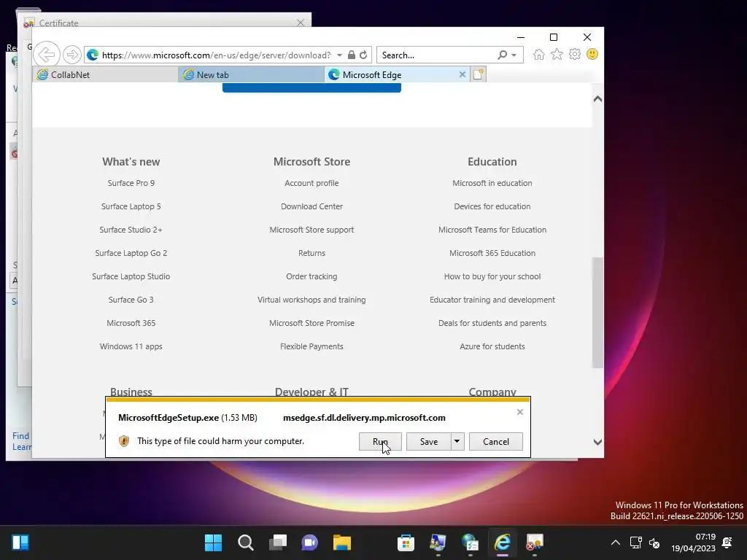Click the page scrollbar up arrow
The image size is (747, 560).
[597, 99]
